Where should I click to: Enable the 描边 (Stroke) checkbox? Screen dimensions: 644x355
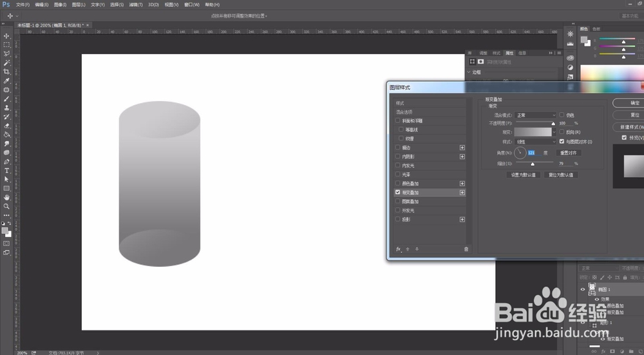(x=397, y=147)
